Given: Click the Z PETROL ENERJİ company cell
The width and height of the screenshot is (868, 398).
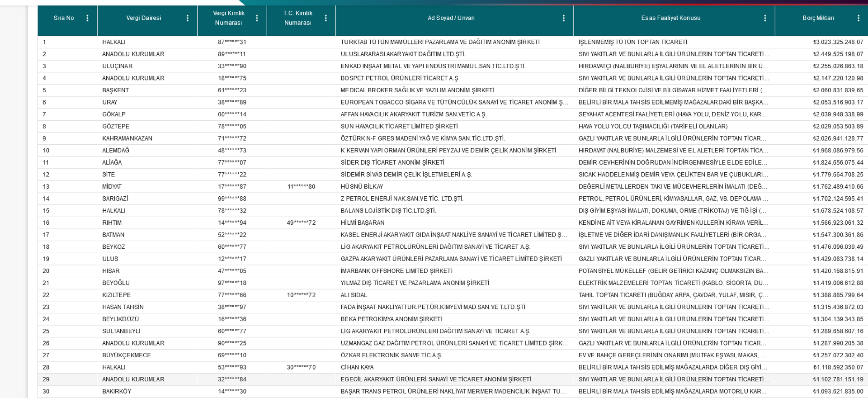Looking at the screenshot, I should tap(454, 199).
